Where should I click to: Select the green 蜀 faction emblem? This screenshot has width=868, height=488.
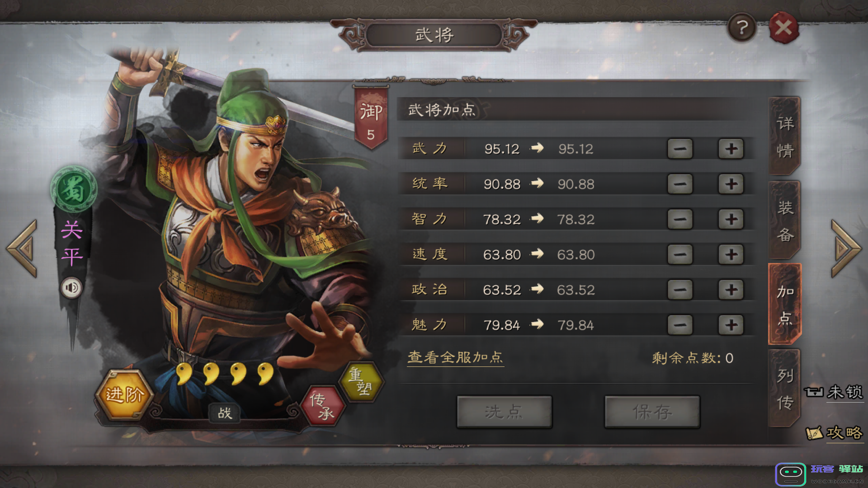(x=73, y=189)
